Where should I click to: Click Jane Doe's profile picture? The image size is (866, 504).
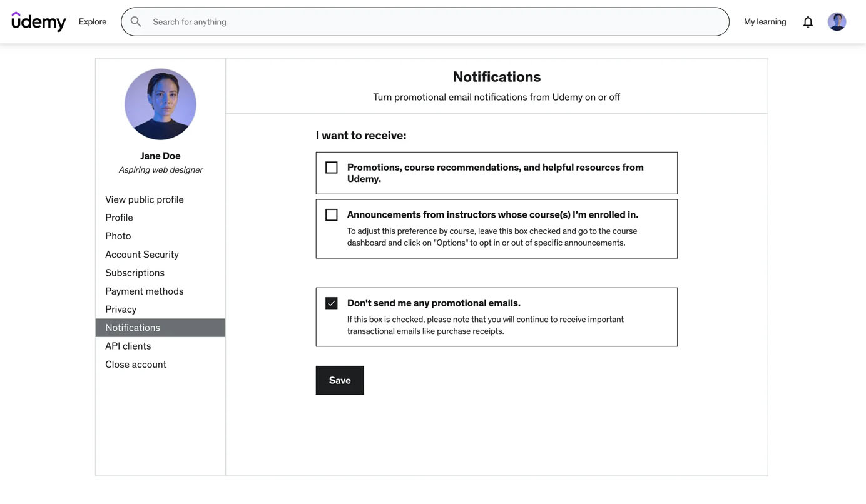pos(160,104)
